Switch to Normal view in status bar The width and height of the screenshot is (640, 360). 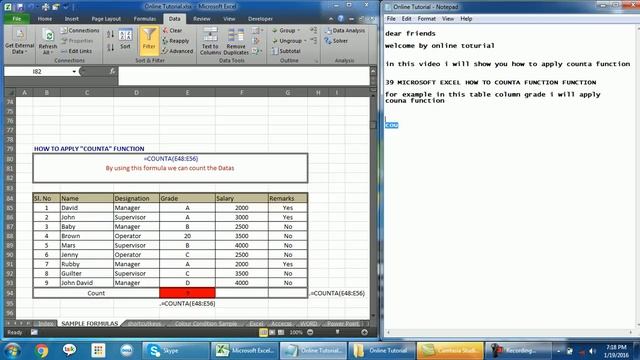pos(263,333)
